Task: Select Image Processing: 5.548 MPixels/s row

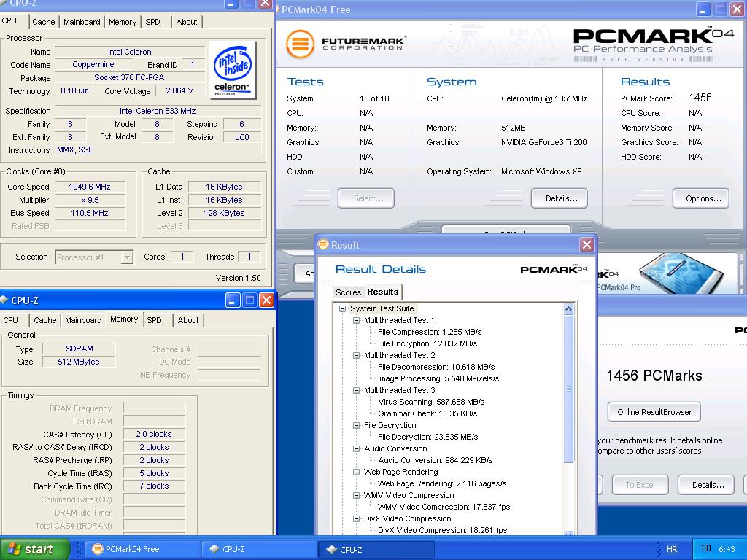Action: pyautogui.click(x=438, y=378)
